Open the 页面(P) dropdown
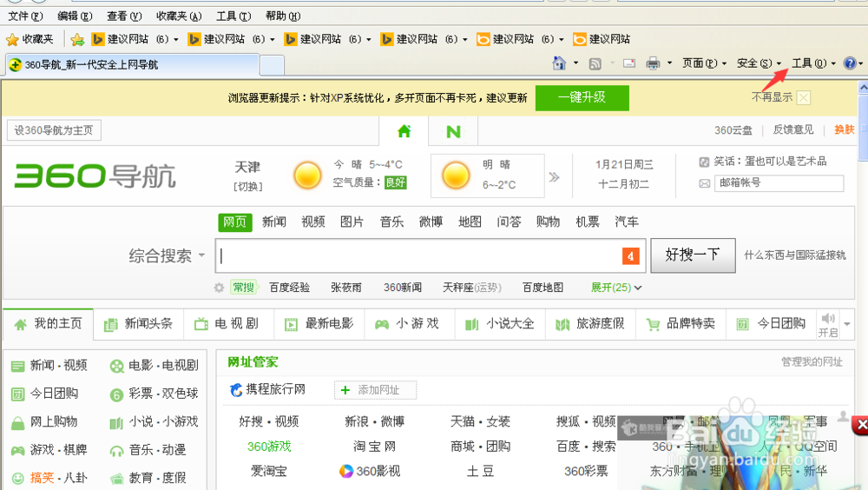 704,63
